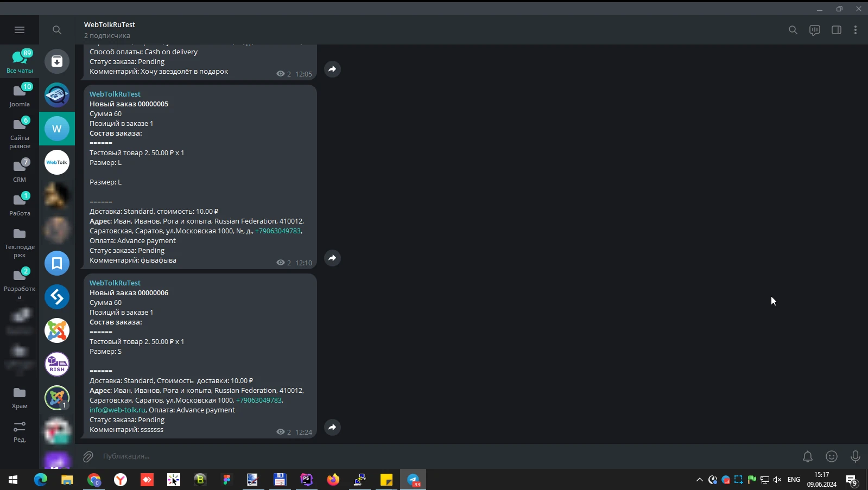This screenshot has width=868, height=490.
Task: Switch to the CRM chat folder
Action: pyautogui.click(x=20, y=170)
